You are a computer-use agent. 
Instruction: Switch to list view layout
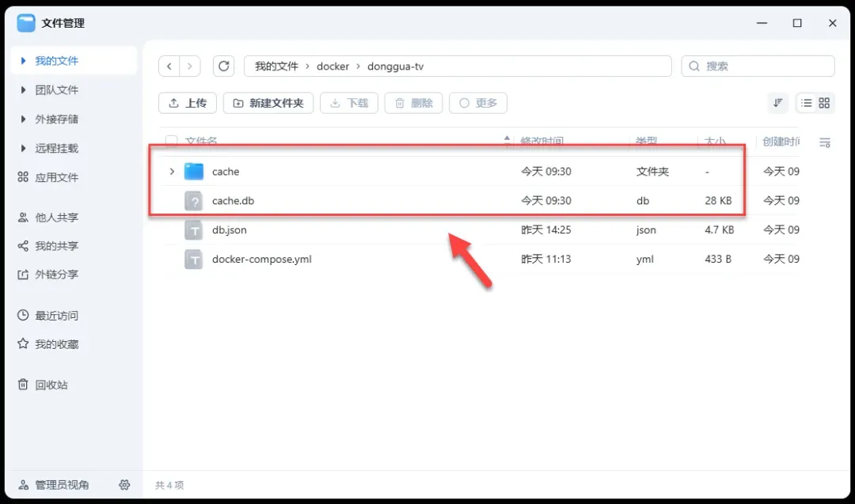(806, 103)
